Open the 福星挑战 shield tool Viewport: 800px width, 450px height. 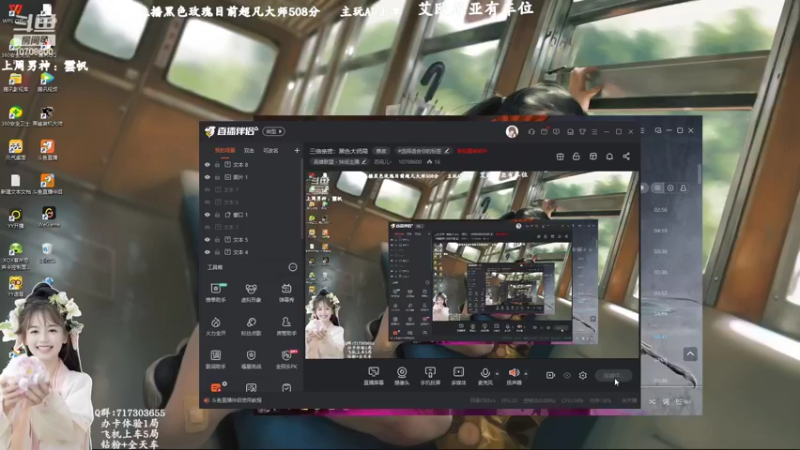click(251, 360)
